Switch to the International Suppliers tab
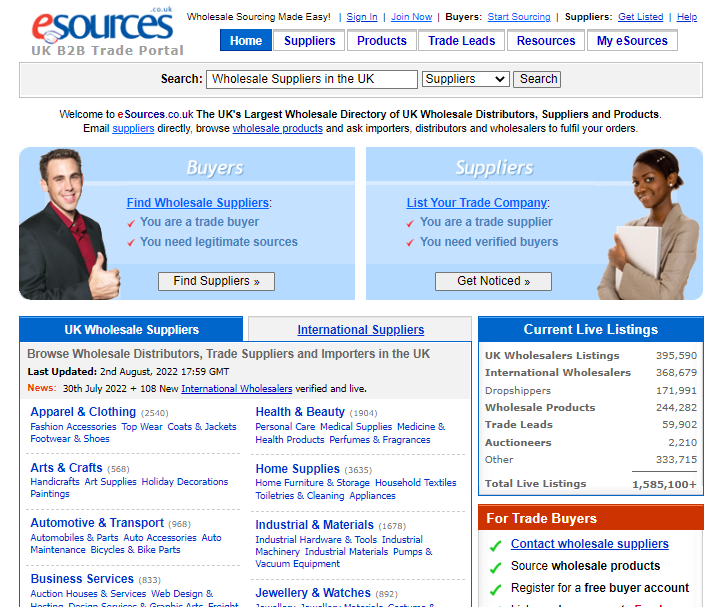Screen dimensions: 725x607 (x=361, y=330)
